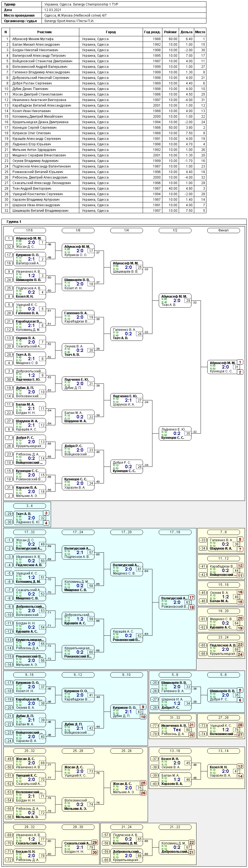This screenshot has height=868, width=248.
Task: Click 'Крушельницкая Диана Дмитриевна' in the table
Action: [x=40, y=122]
